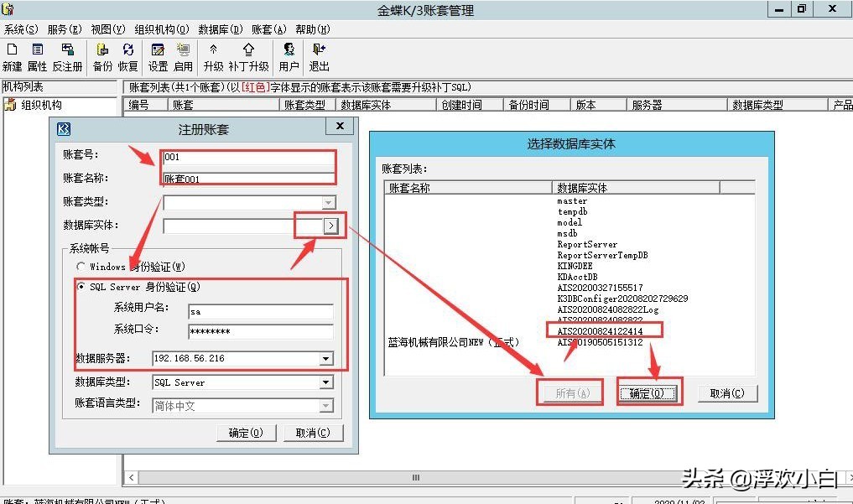Image resolution: width=853 pixels, height=504 pixels.
Task: Open user management with the 用户 icon
Action: (288, 55)
